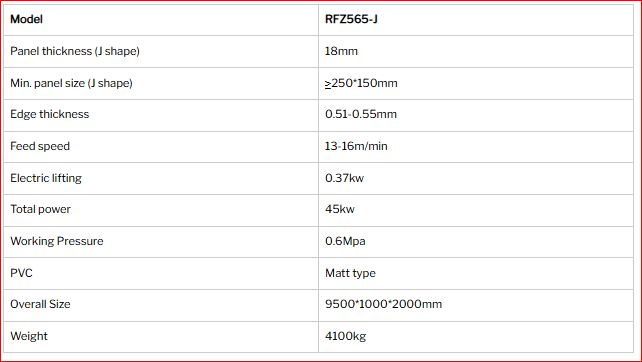Select the 4100kg weight value

point(346,336)
